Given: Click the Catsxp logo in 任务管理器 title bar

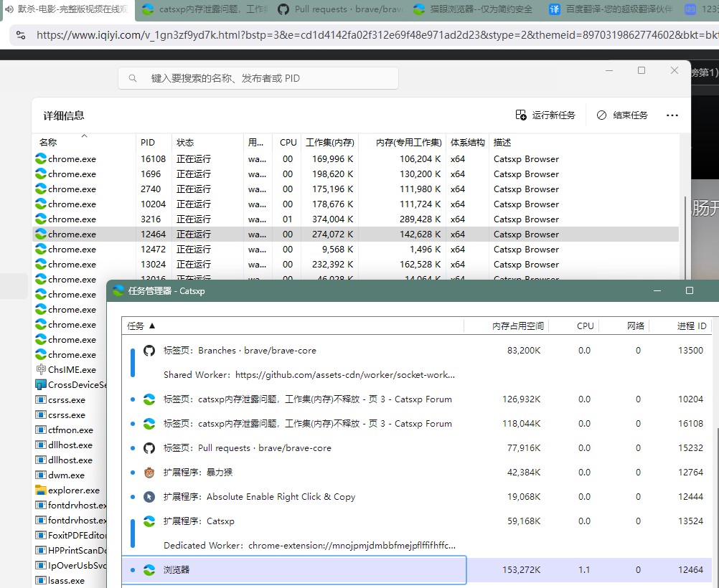Looking at the screenshot, I should point(118,290).
